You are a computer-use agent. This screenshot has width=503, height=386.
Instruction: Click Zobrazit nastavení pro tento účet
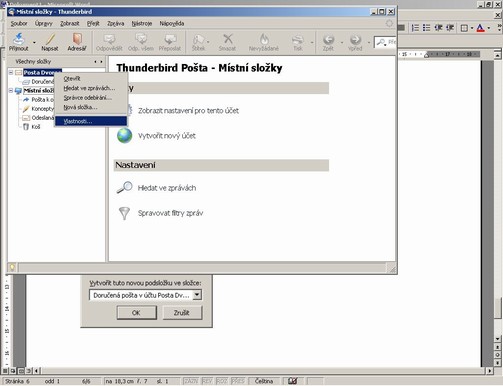(x=188, y=111)
